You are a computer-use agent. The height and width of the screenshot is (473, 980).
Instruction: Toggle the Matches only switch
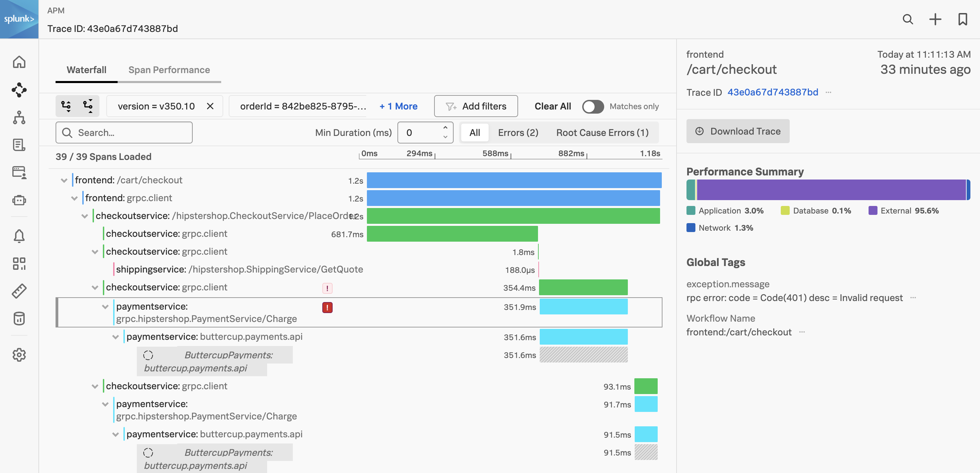pos(593,106)
